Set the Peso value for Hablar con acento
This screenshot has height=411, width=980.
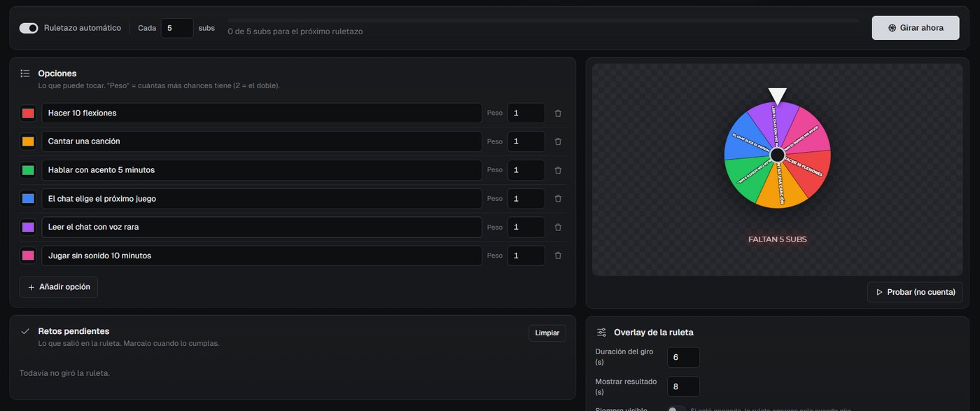[526, 170]
